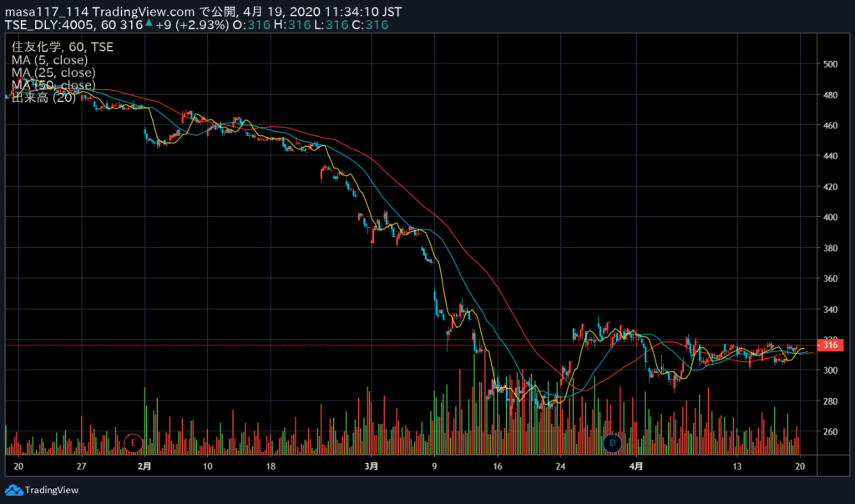The image size is (855, 504).
Task: Select the 住友化学, 60, TSE legend title
Action: tap(62, 48)
